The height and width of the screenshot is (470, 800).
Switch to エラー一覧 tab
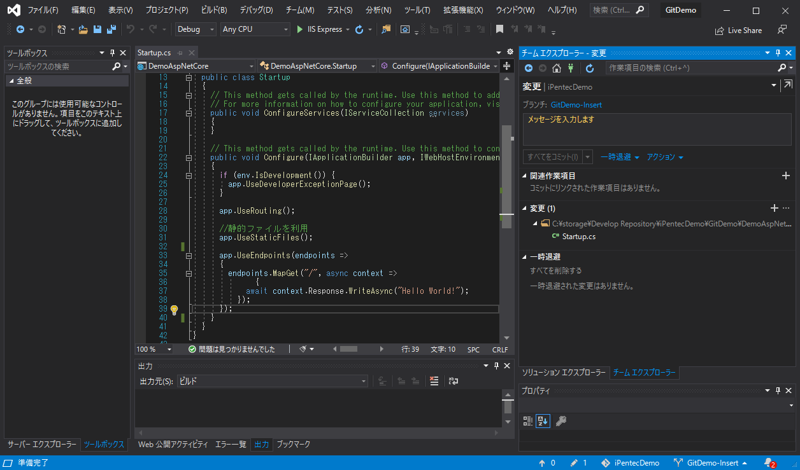click(231, 444)
